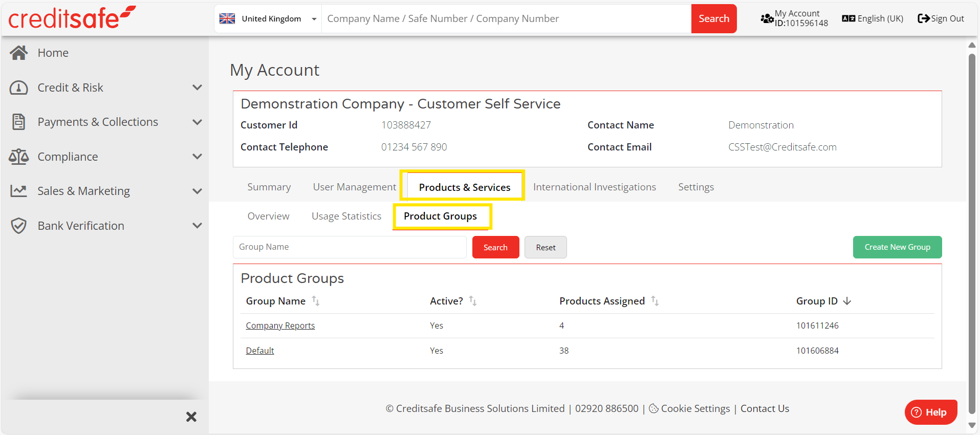Click Products Assigned value 38
980x435 pixels.
[564, 351]
